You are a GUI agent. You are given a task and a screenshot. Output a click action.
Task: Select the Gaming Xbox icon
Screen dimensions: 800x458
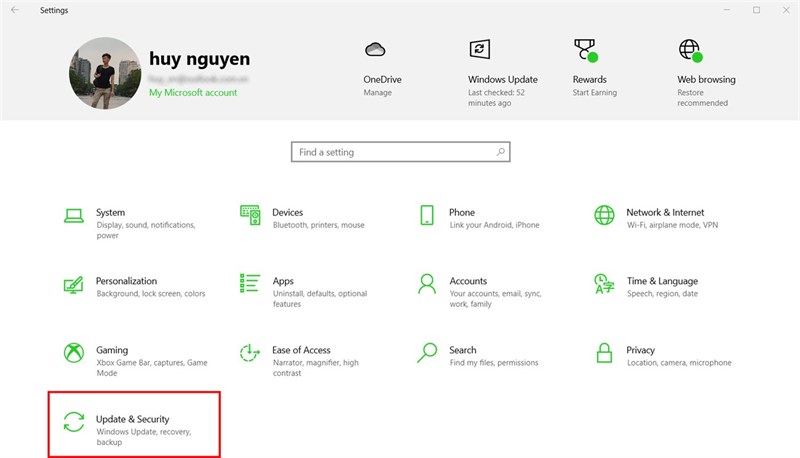click(73, 353)
